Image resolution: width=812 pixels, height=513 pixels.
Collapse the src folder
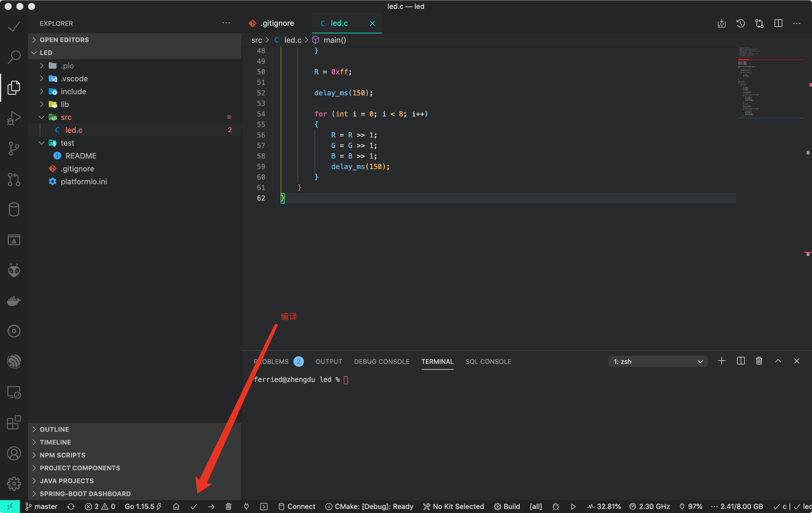134,117
